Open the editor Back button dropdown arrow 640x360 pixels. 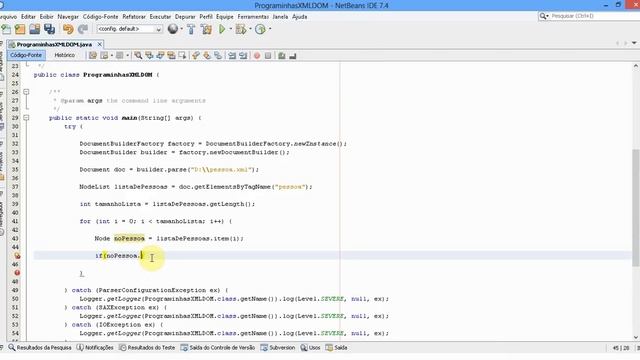click(112, 56)
